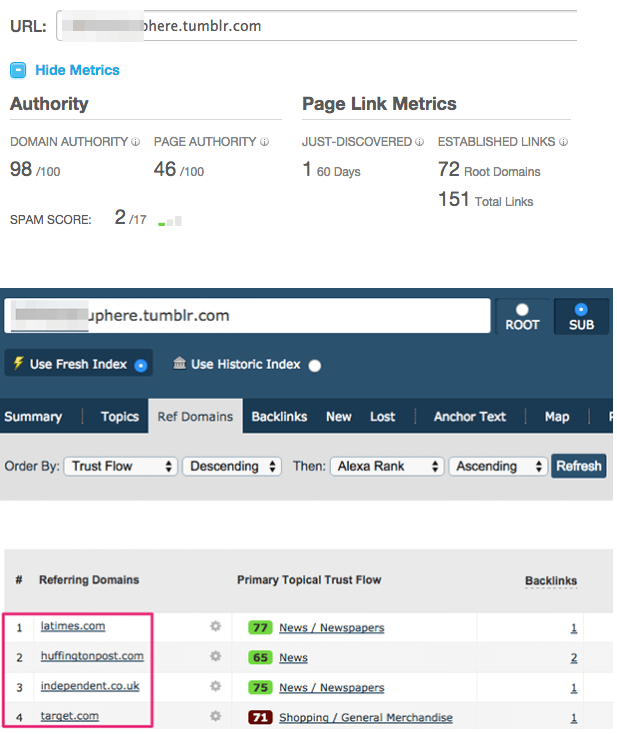Click the Established Links info icon
Screen dimensions: 617x734
[x=564, y=142]
